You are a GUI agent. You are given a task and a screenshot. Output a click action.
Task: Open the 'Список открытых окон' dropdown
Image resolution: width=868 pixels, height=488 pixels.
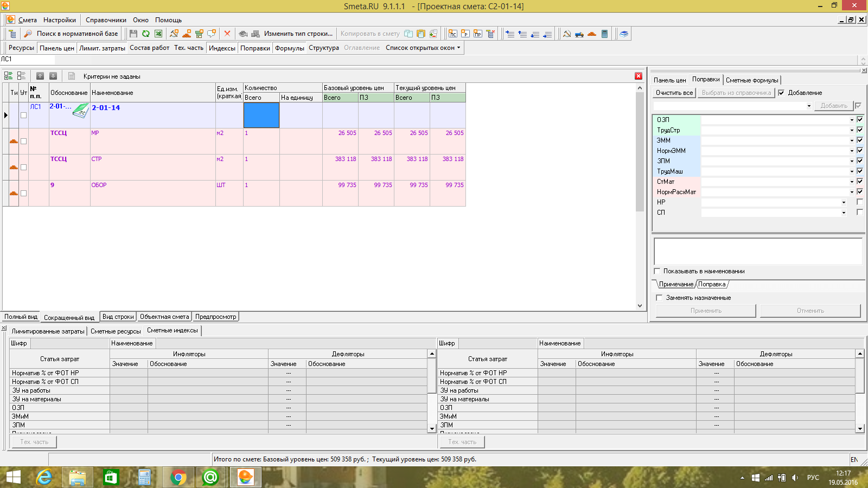click(423, 48)
